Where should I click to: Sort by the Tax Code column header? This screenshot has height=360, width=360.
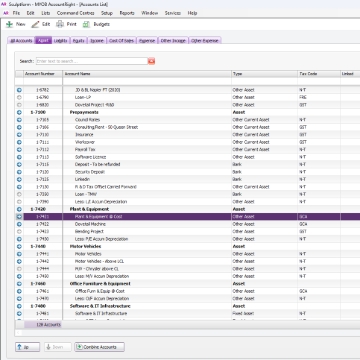(319, 74)
